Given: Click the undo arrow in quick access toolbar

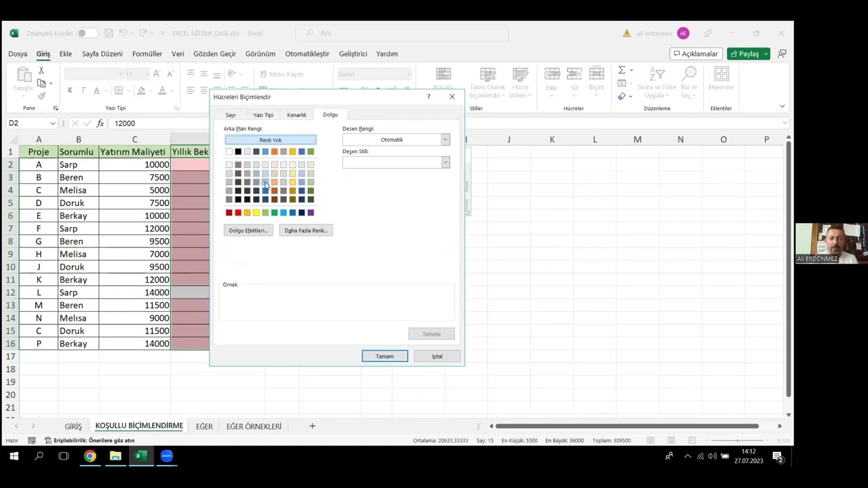Looking at the screenshot, I should [123, 33].
